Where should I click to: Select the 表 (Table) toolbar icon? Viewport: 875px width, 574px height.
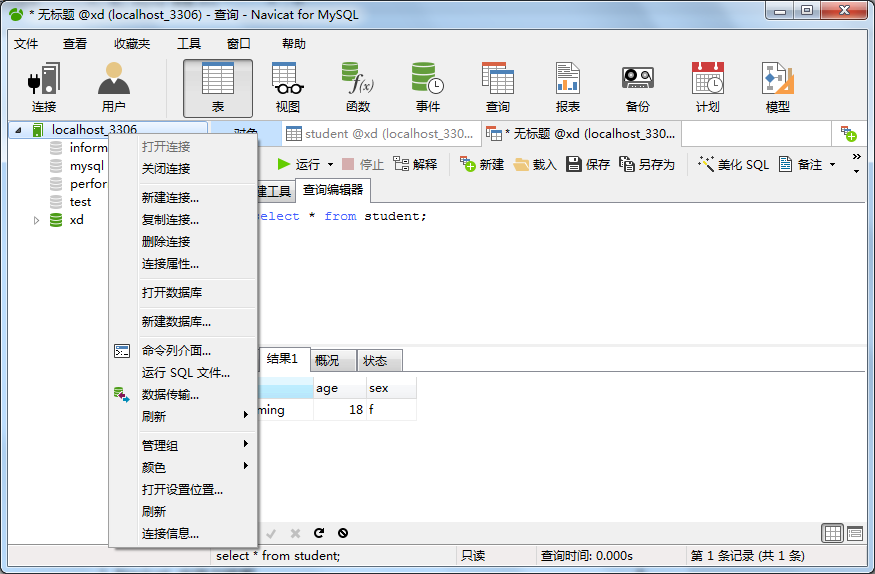coord(218,88)
